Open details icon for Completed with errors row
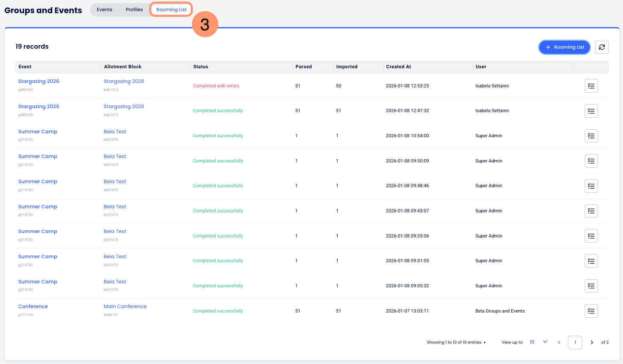Viewport: 623px width, 364px height. pos(591,86)
